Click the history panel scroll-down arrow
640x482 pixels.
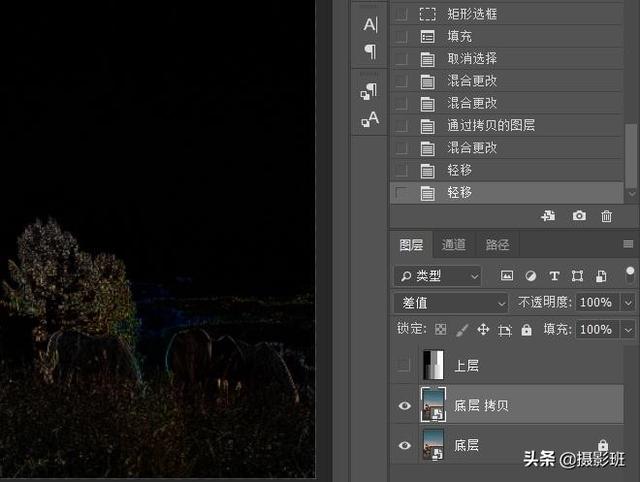point(631,194)
